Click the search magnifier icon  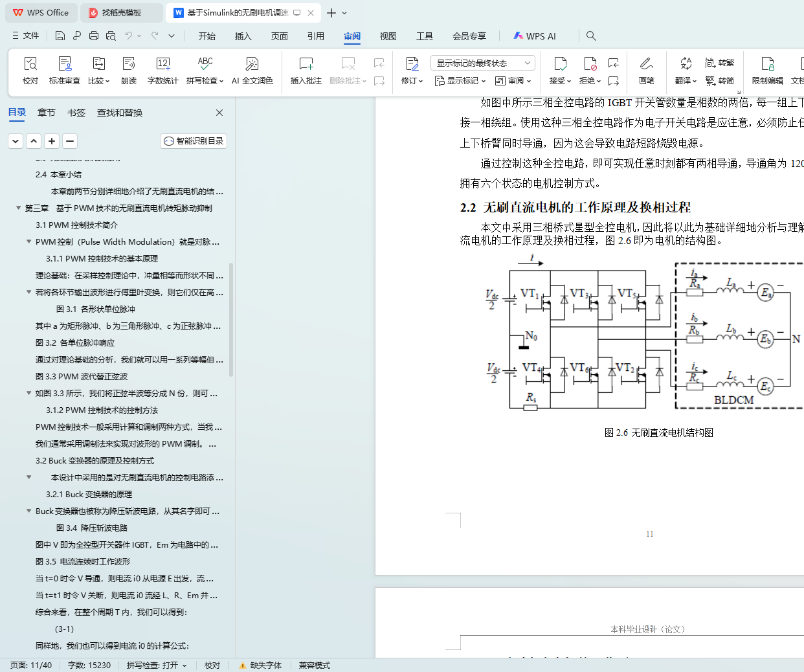[x=591, y=36]
